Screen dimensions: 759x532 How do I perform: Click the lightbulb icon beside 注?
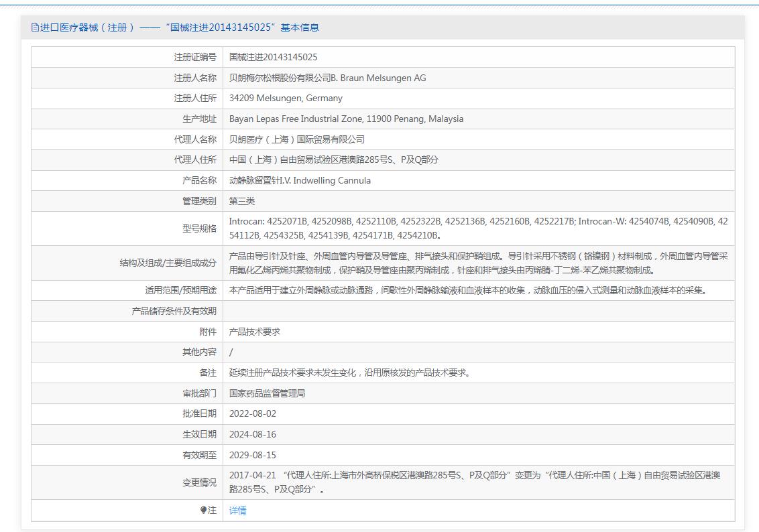203,511
